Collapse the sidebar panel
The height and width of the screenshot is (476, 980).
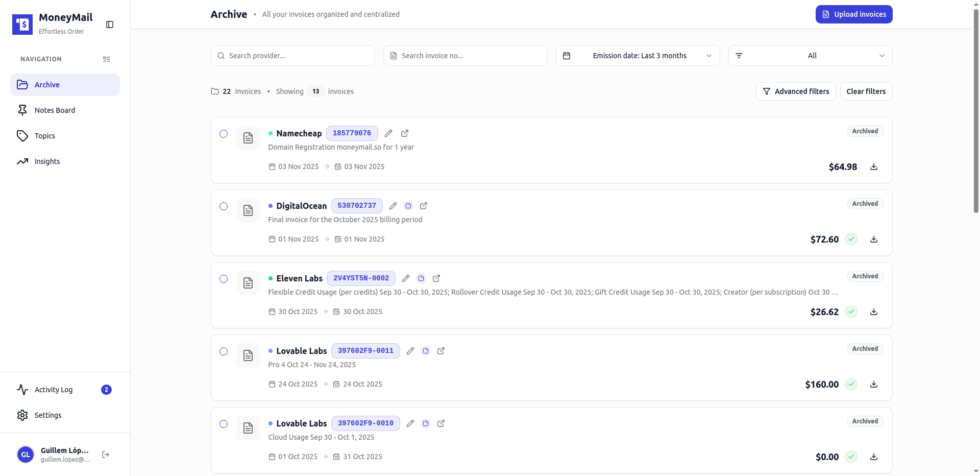point(110,24)
